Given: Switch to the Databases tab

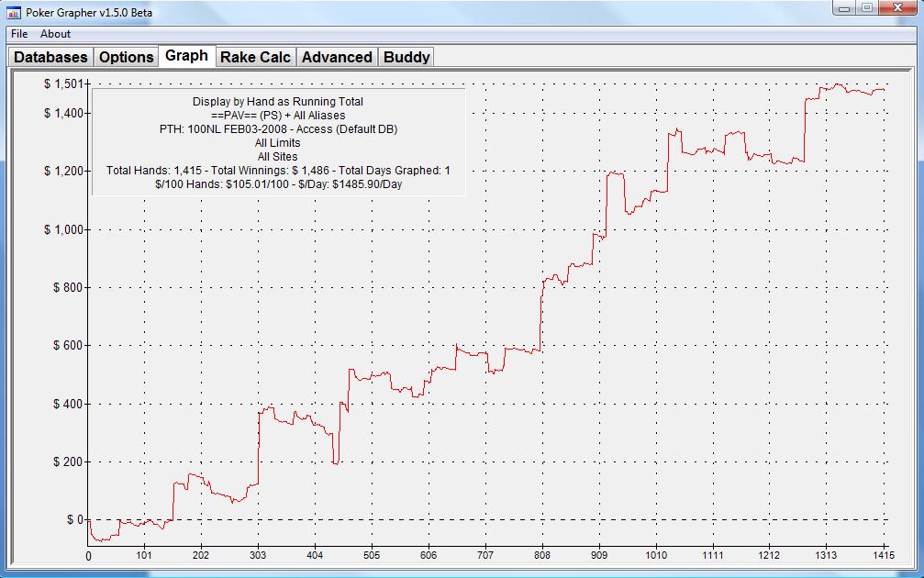Looking at the screenshot, I should 51,57.
